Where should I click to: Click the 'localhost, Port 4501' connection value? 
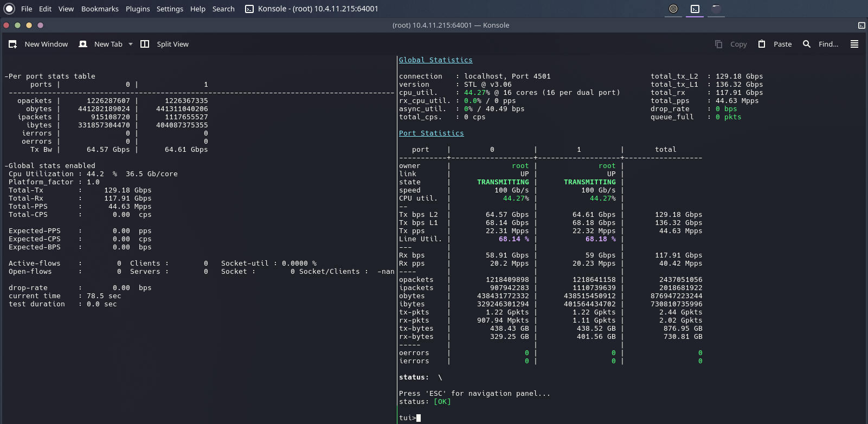(507, 76)
